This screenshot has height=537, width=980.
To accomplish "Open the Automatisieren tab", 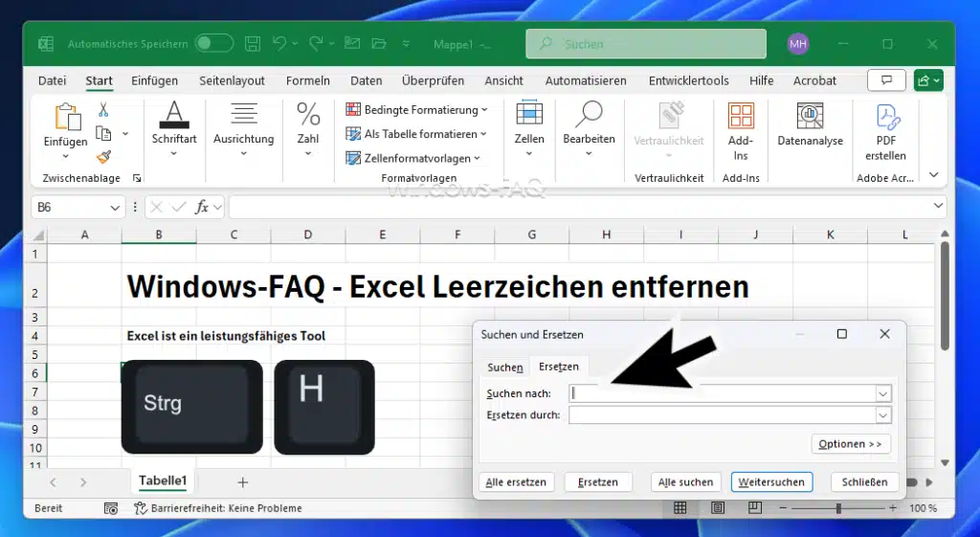I will 586,80.
